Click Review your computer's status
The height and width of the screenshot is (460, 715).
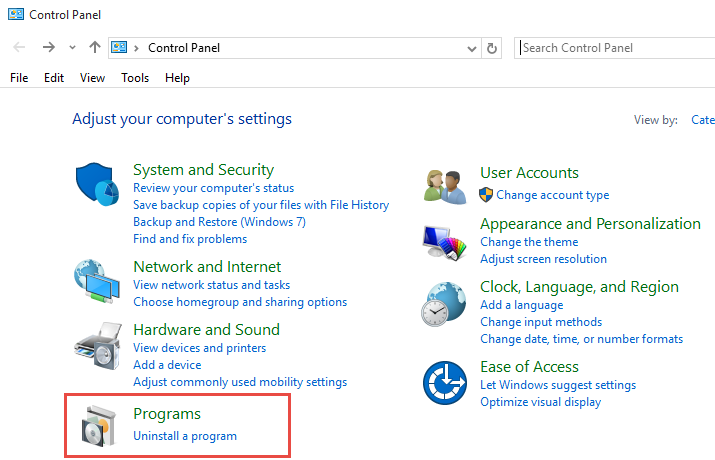point(213,188)
